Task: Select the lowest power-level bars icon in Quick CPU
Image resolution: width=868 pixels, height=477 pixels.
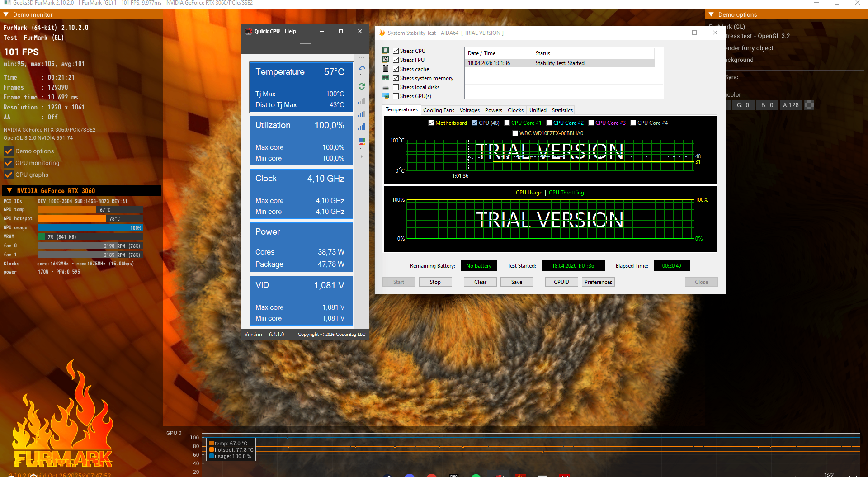Action: (x=362, y=101)
